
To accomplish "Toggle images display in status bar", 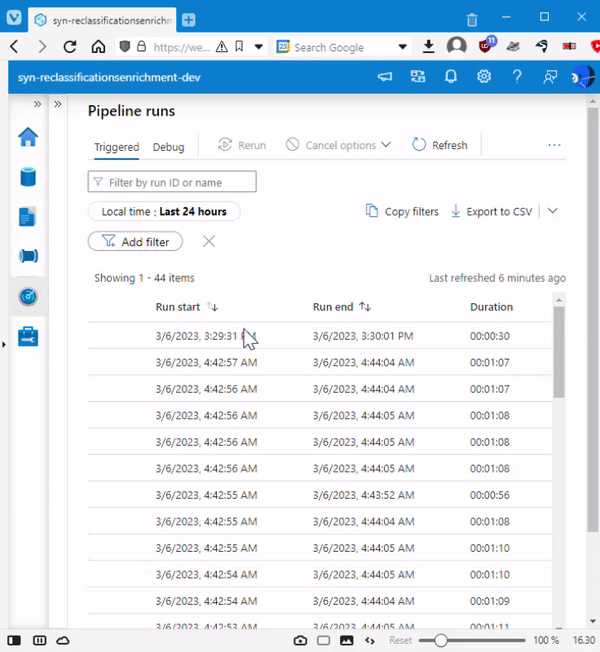I will pyautogui.click(x=347, y=640).
